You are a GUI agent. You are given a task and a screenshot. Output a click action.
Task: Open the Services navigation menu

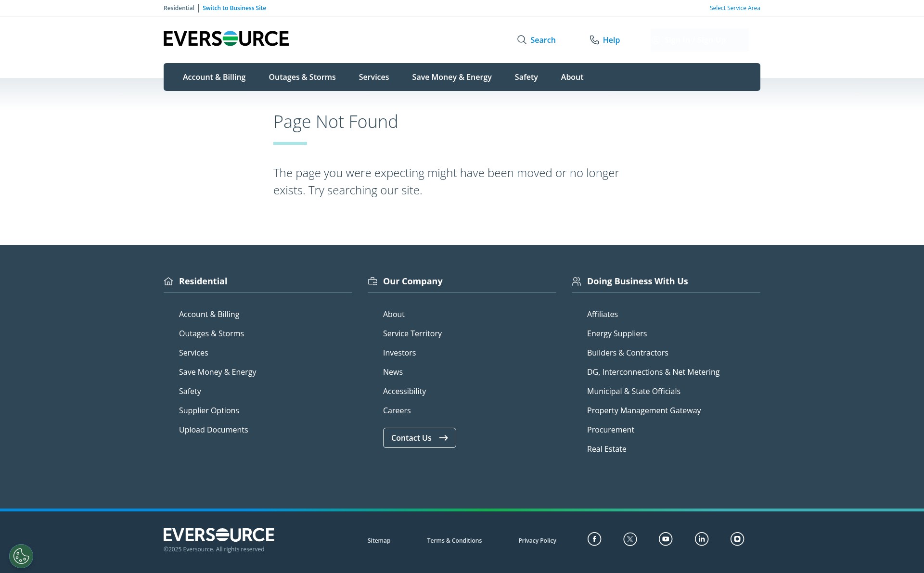coord(374,77)
